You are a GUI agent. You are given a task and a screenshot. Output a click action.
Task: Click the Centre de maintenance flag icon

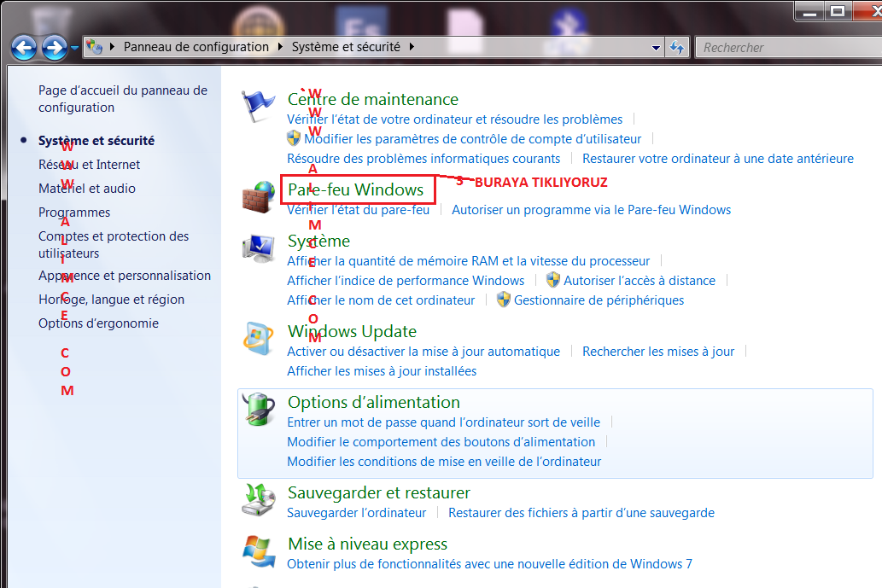click(x=258, y=106)
